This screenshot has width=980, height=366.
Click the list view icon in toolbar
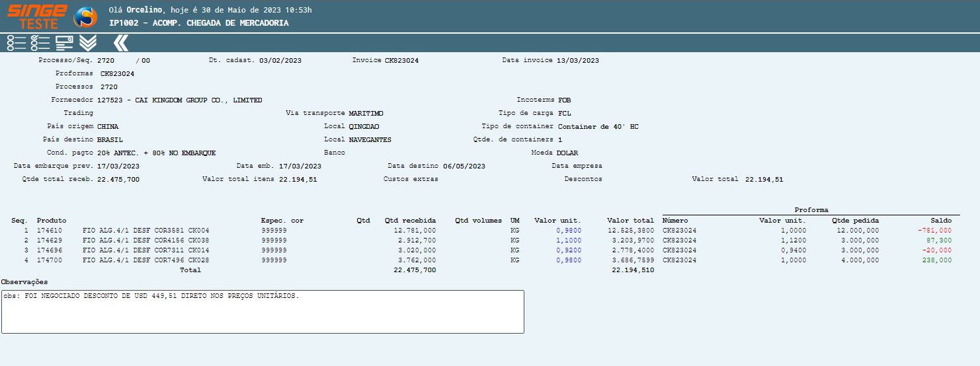[x=16, y=43]
